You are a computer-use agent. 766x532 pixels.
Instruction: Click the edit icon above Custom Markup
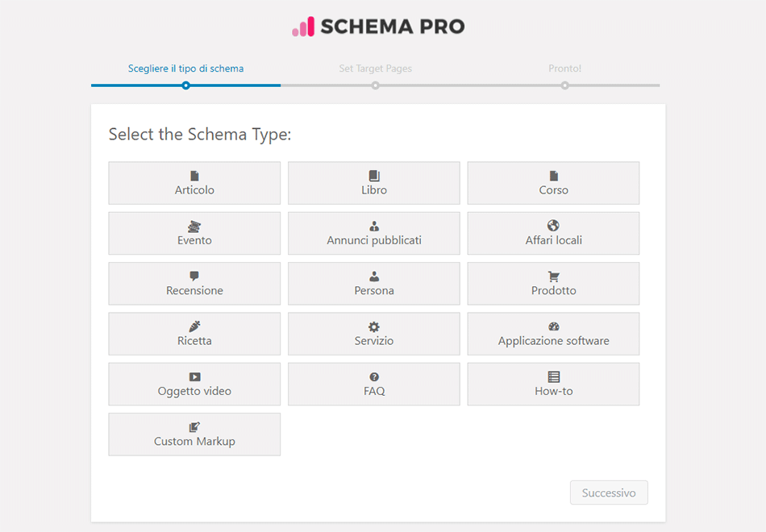click(x=194, y=427)
